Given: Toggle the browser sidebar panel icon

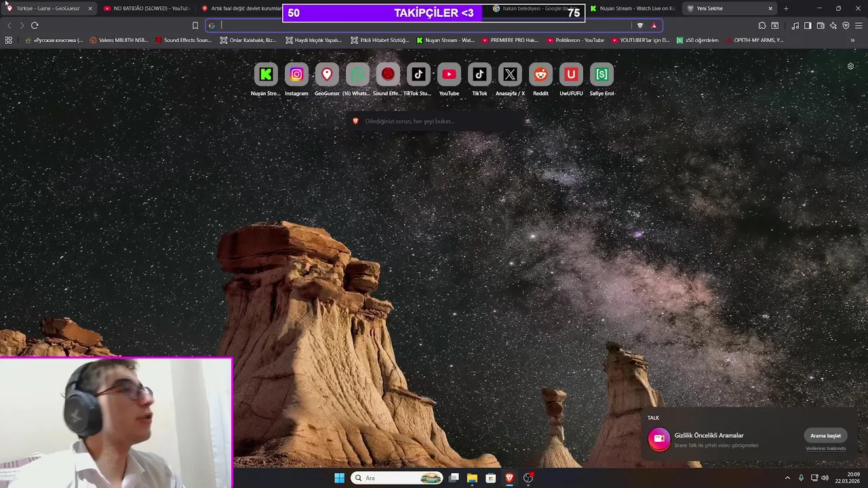Looking at the screenshot, I should 808,25.
